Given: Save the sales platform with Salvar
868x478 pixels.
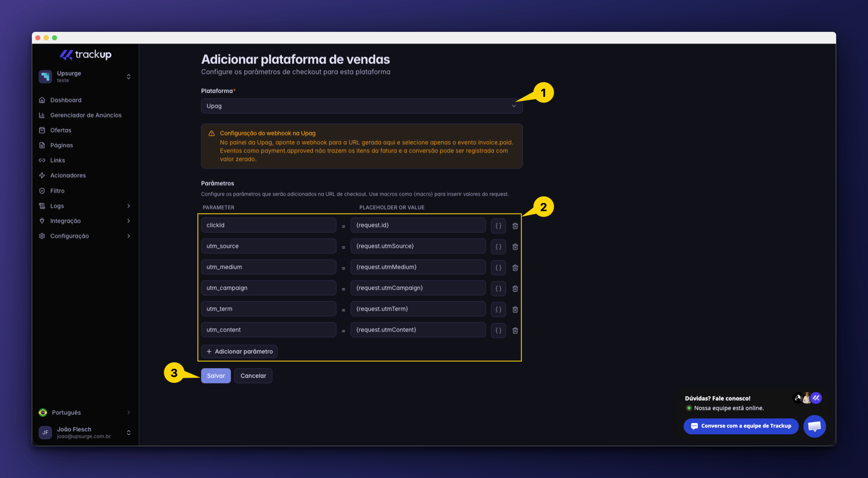Looking at the screenshot, I should (216, 376).
